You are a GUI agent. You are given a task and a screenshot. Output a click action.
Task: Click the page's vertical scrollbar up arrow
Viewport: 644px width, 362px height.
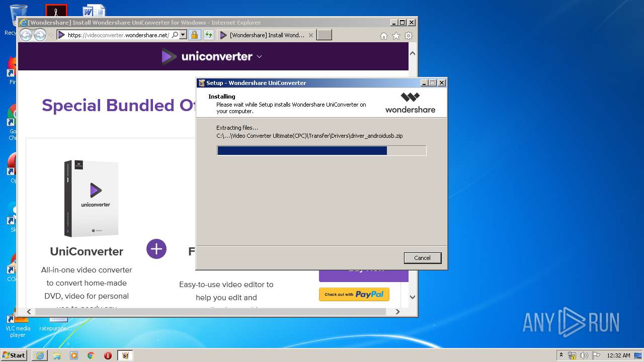[413, 53]
